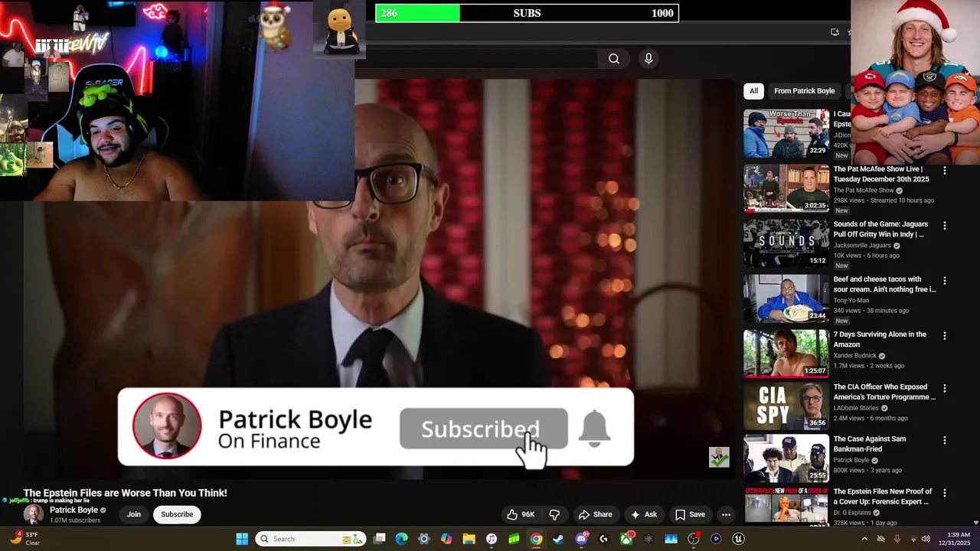This screenshot has width=980, height=551.
Task: Open The CIA Officer Who Exposed thumbnail
Action: point(786,406)
